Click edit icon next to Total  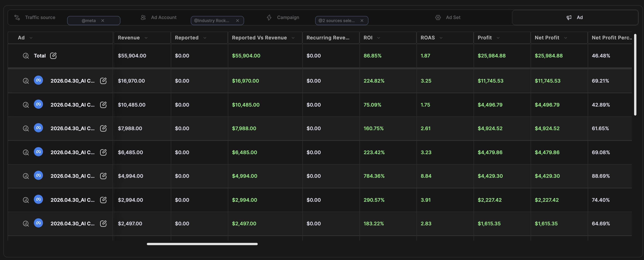[53, 56]
